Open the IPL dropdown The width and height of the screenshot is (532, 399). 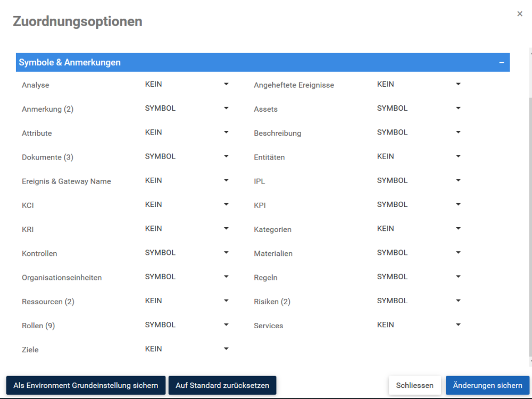click(419, 180)
